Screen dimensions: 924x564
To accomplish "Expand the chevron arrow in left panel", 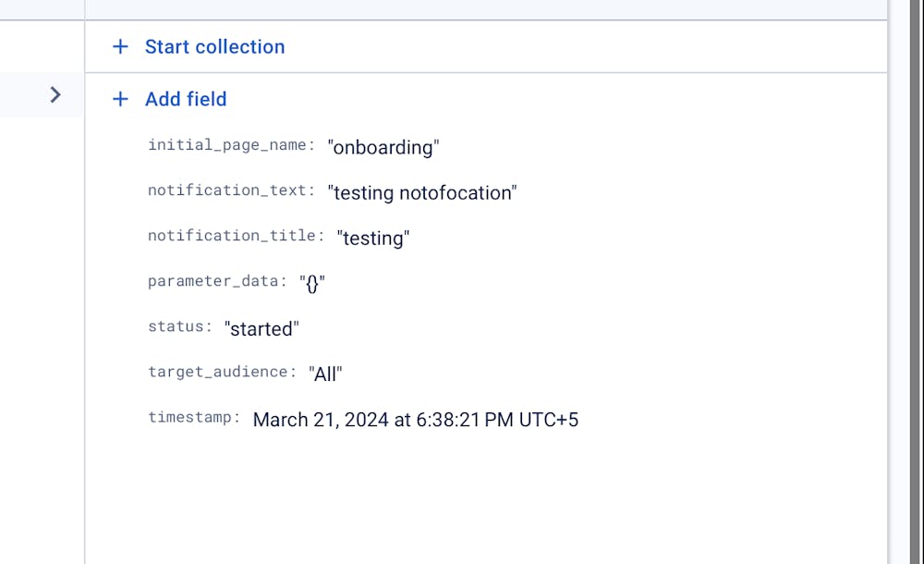I will [x=55, y=94].
